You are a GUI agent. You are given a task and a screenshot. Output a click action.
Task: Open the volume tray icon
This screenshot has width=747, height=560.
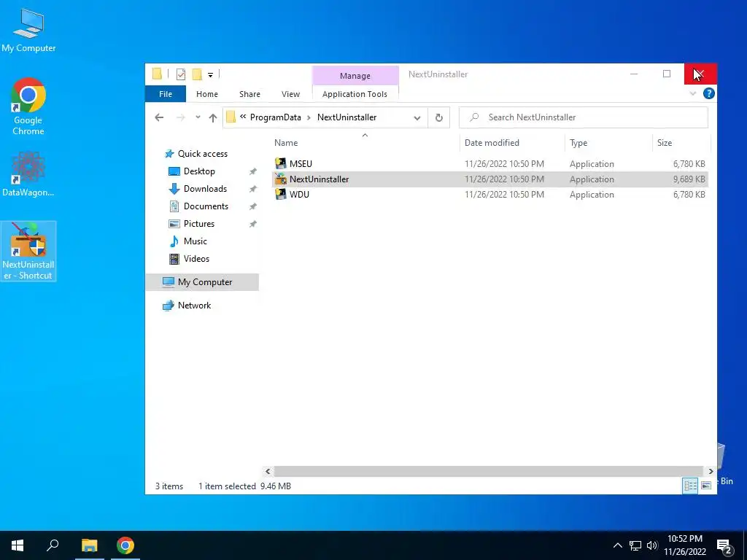click(652, 545)
